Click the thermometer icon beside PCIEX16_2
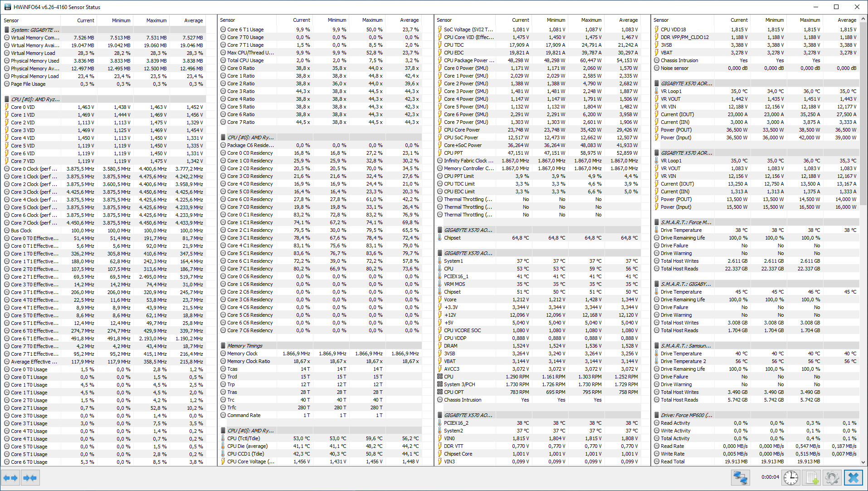 point(440,423)
